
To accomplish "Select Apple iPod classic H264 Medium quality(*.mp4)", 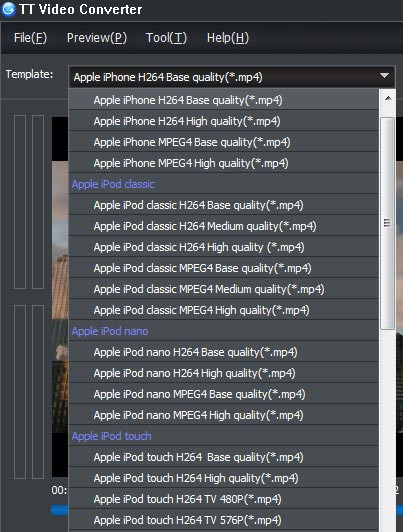I will tap(224, 226).
